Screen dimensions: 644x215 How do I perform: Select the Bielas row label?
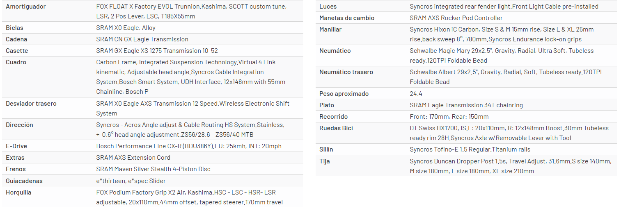[x=14, y=28]
